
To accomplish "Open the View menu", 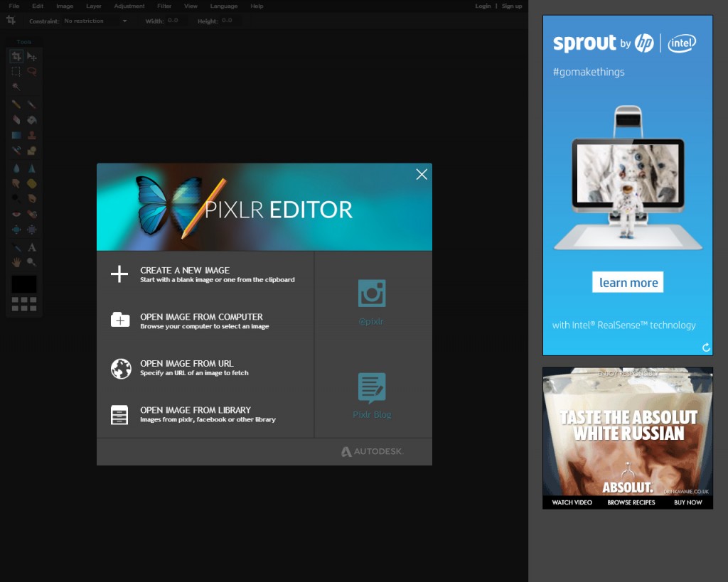I will pyautogui.click(x=191, y=6).
